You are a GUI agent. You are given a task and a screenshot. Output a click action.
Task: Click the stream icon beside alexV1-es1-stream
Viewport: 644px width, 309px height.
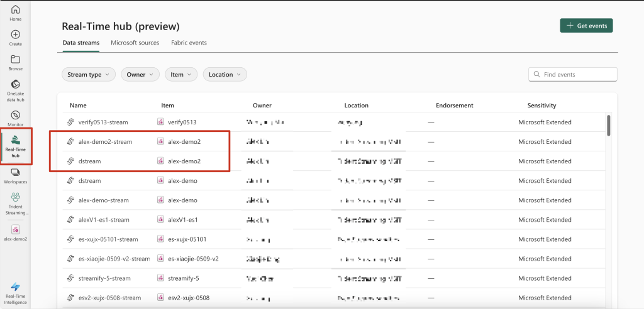(70, 220)
